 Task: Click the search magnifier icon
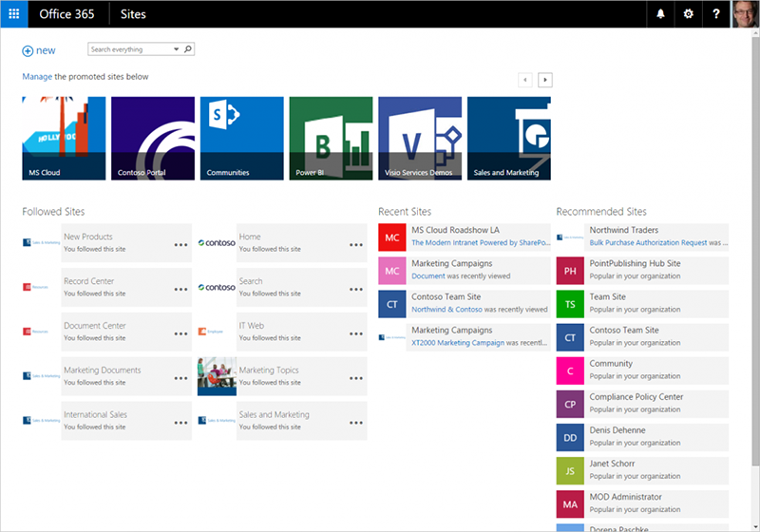(x=188, y=49)
